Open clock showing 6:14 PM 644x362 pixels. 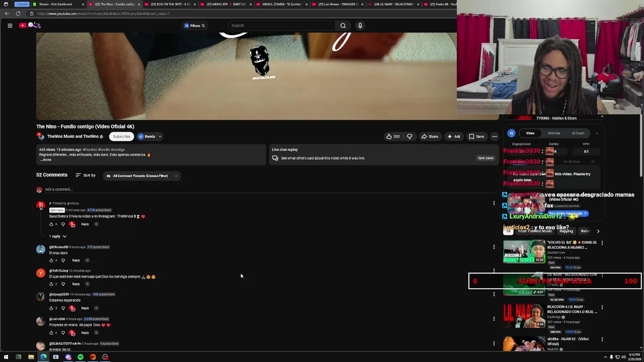click(x=634, y=357)
